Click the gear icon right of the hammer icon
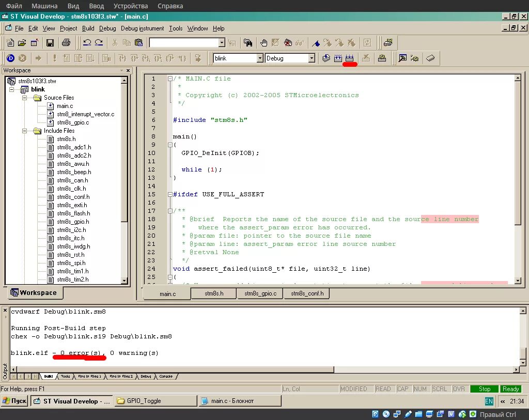 click(415, 58)
